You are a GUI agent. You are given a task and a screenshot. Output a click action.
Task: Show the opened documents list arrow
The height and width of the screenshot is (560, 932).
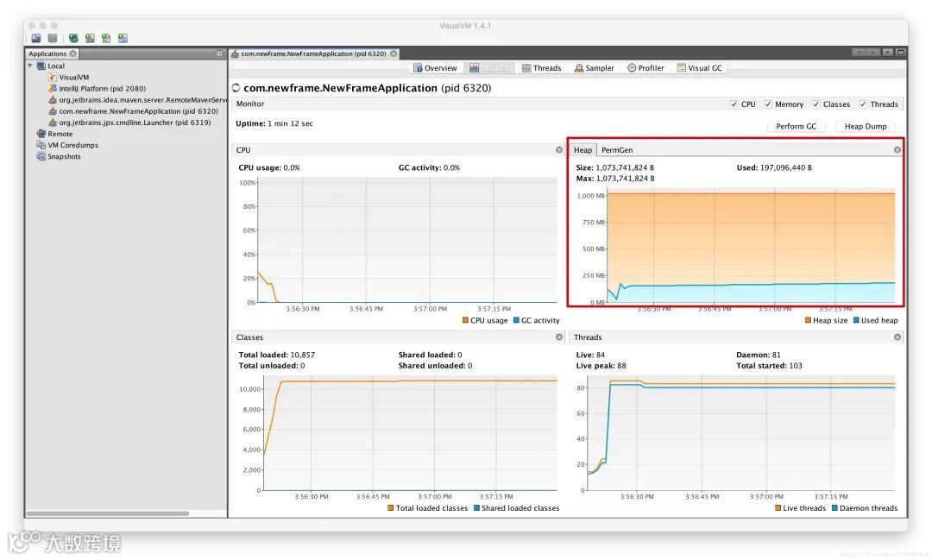pyautogui.click(x=887, y=53)
